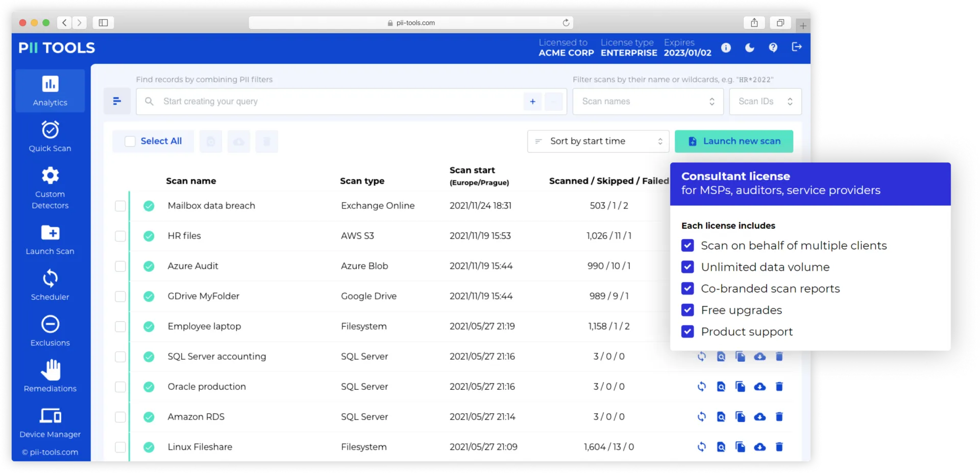This screenshot has height=473, width=980.
Task: Click Launch new scan button
Action: (x=734, y=141)
